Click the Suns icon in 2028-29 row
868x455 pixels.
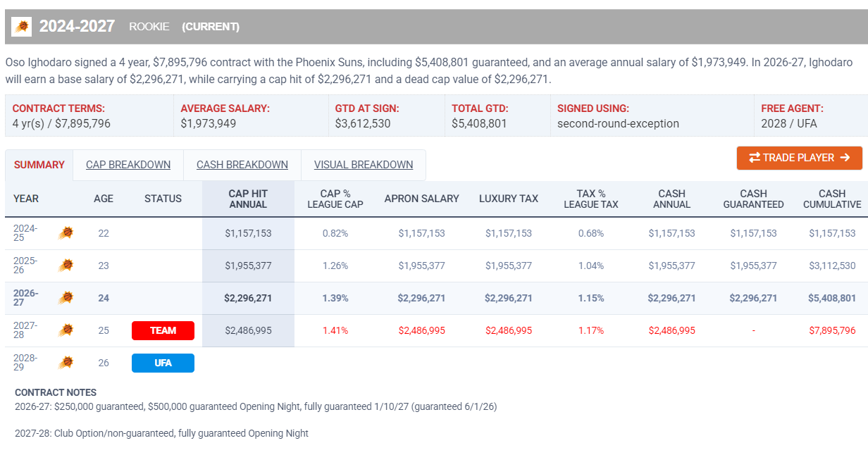[66, 363]
